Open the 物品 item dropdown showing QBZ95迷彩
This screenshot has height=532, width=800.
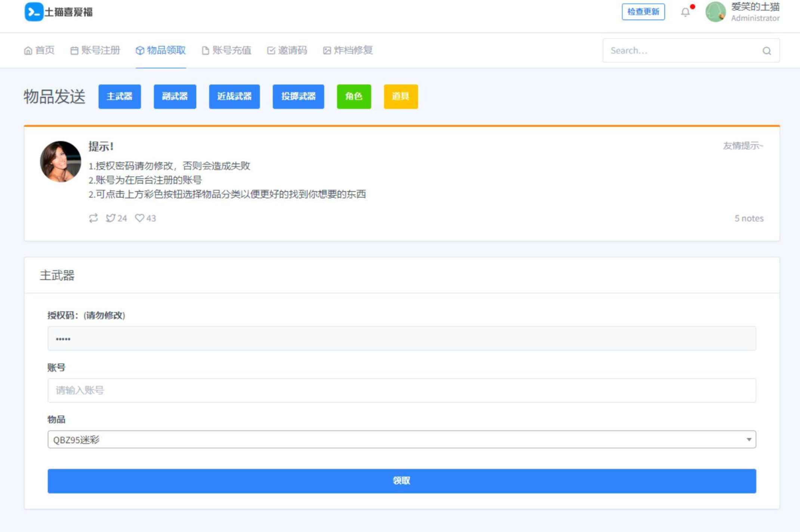point(402,439)
